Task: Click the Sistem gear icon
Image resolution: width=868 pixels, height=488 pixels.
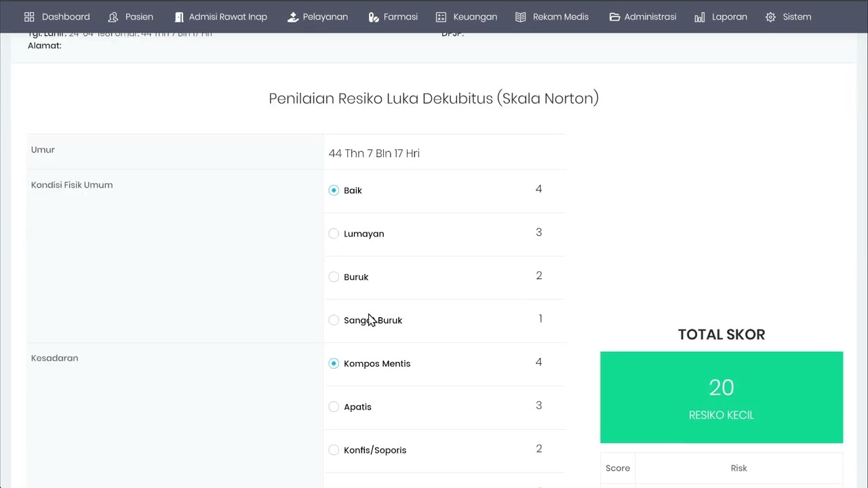Action: pyautogui.click(x=770, y=17)
